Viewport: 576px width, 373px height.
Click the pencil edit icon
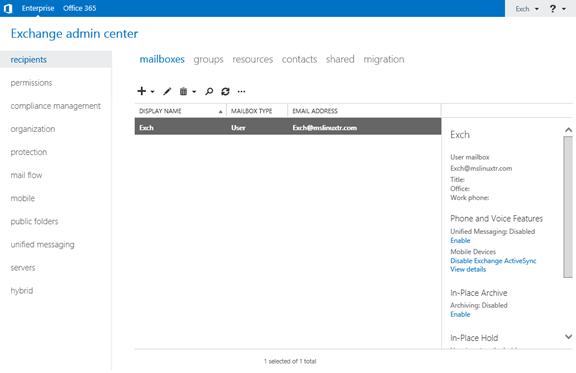coord(167,92)
